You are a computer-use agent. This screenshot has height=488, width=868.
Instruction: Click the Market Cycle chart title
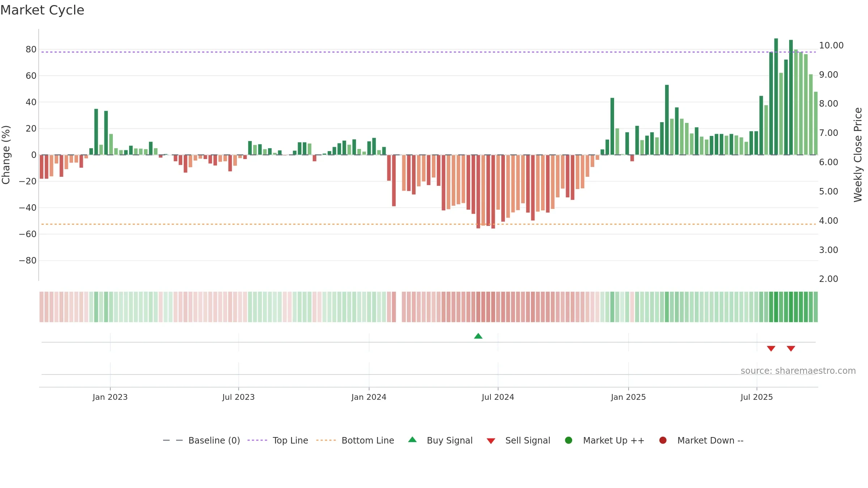(x=42, y=10)
